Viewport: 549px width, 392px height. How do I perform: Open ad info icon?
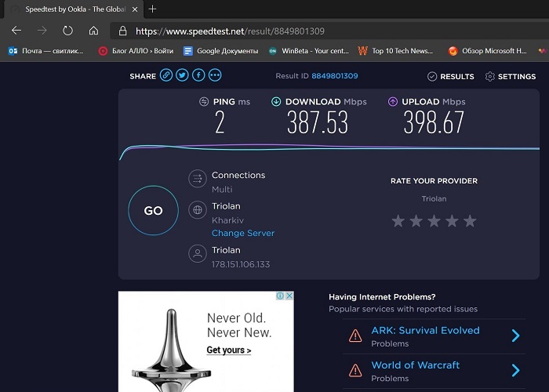(x=280, y=296)
